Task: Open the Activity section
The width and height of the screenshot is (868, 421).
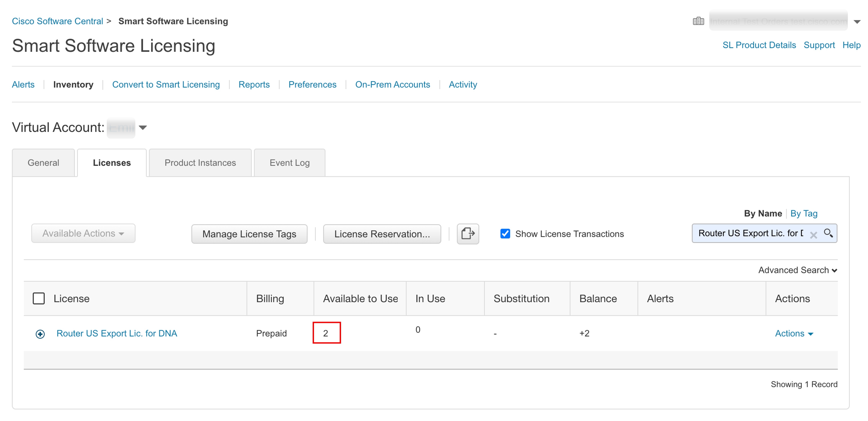Action: [x=463, y=84]
